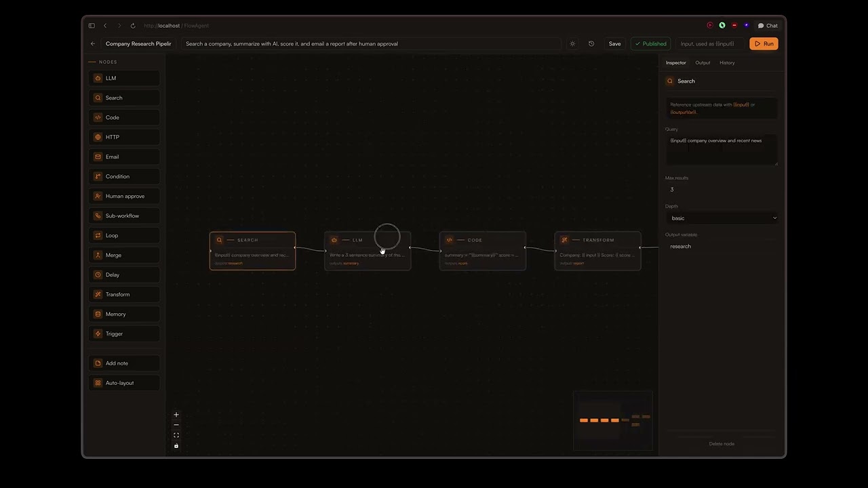Add a Delay node from the palette
Screen dimensions: 868x488
pyautogui.click(x=124, y=274)
